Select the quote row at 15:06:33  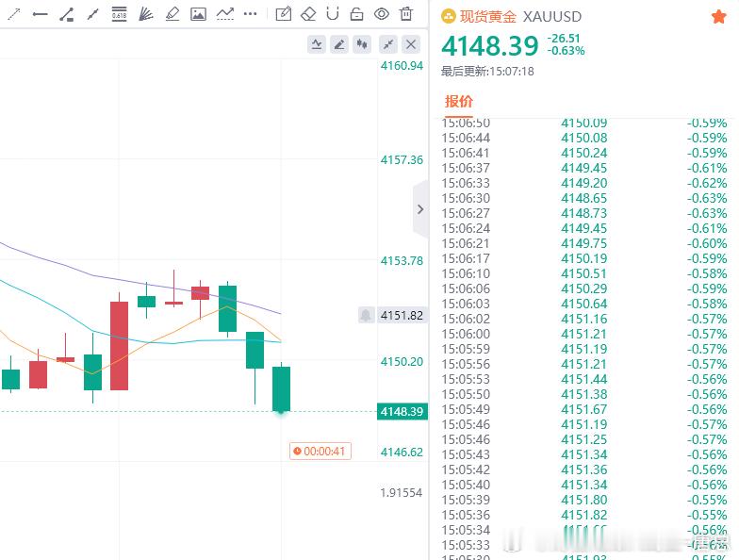click(584, 183)
